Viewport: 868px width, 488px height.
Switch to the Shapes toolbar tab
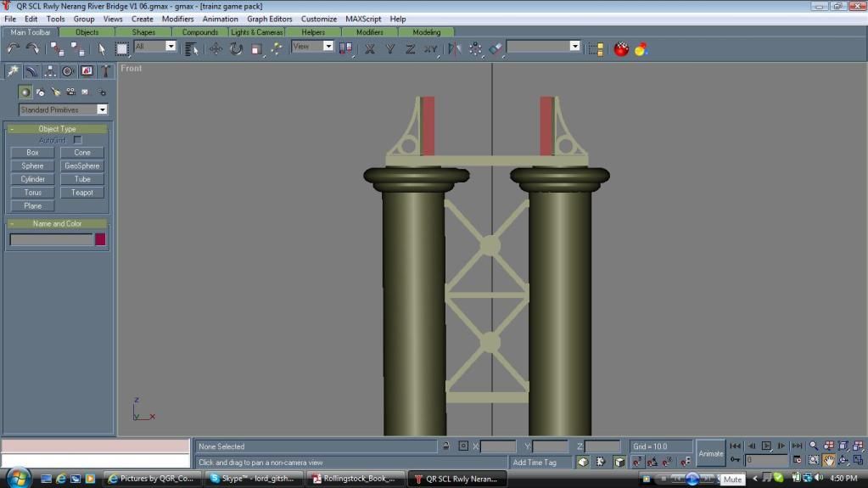pyautogui.click(x=143, y=32)
